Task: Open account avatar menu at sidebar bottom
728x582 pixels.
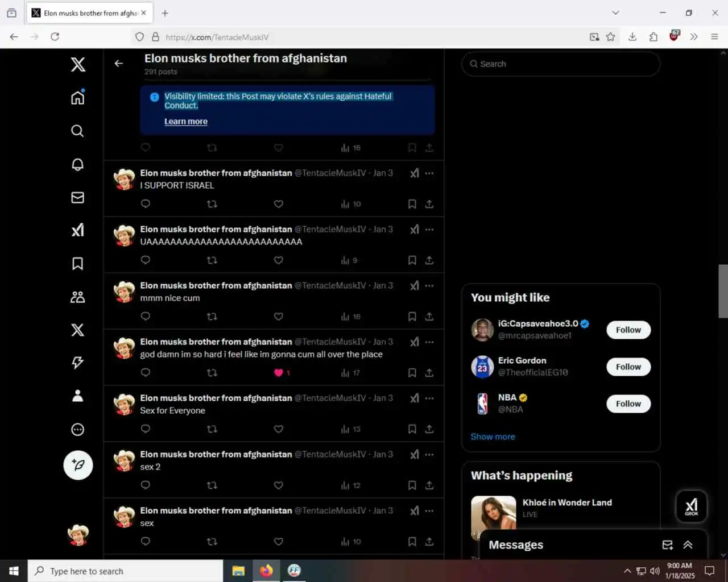Action: (x=78, y=535)
